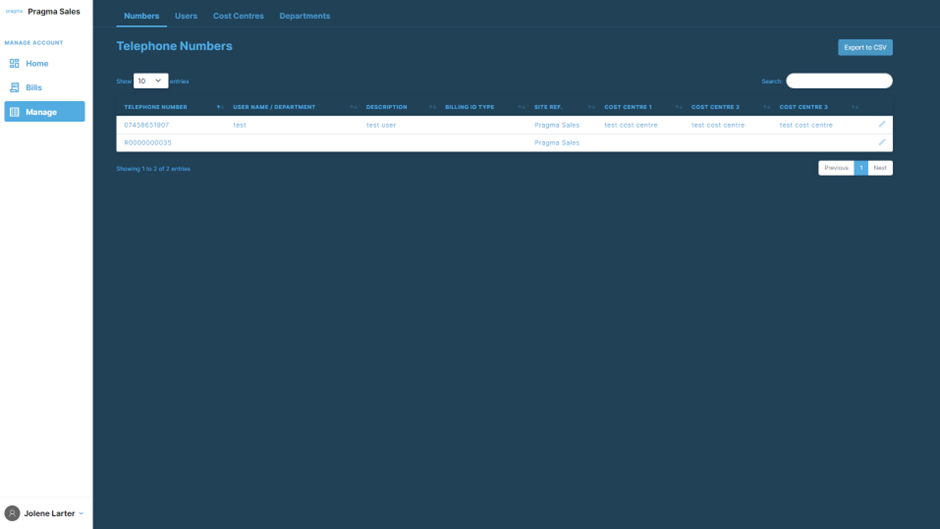Click Cost Centre 3 'test cost centre' cell
This screenshot has height=529, width=940.
pyautogui.click(x=806, y=125)
